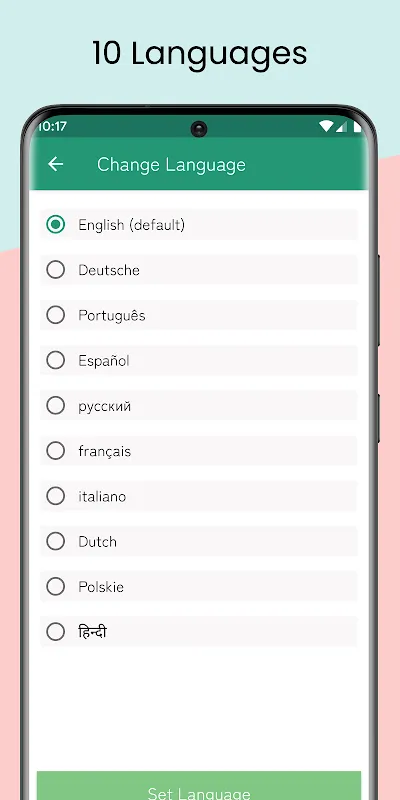Select the italiano radio button
Screen dimensions: 400x800
(x=56, y=496)
